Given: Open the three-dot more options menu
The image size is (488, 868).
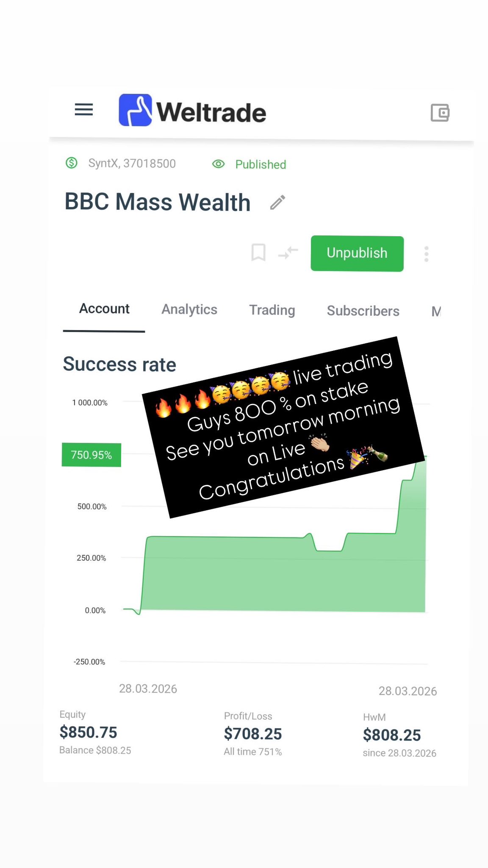Looking at the screenshot, I should [x=426, y=254].
